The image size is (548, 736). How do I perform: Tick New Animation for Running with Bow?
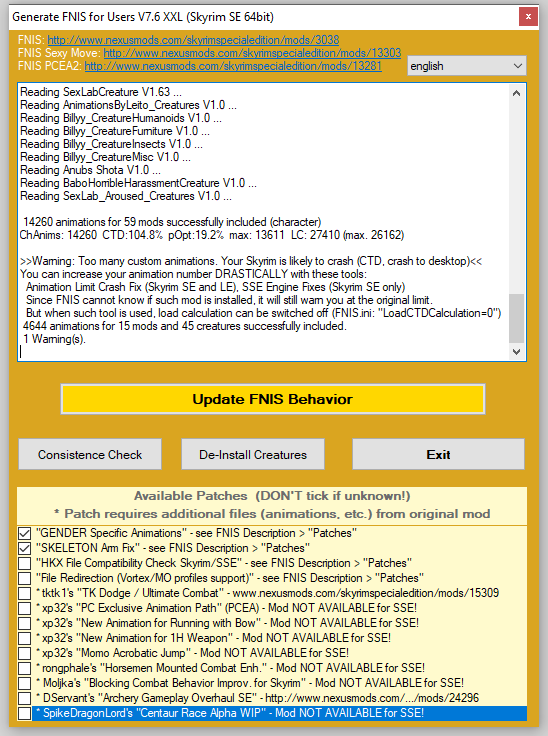click(24, 623)
